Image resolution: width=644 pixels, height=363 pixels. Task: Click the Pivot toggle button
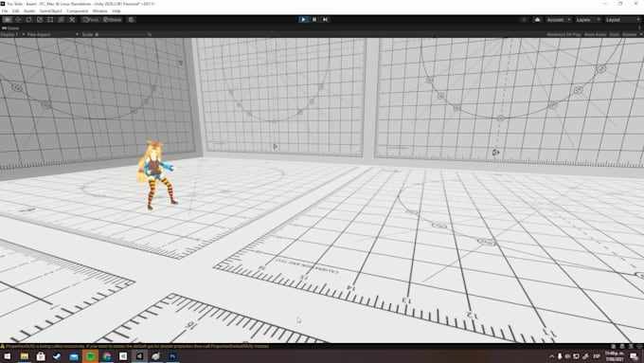coord(90,20)
